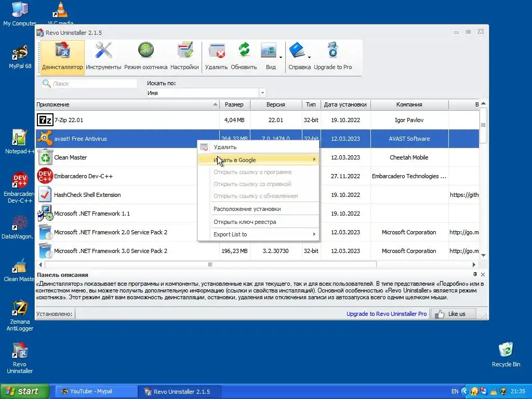Sort by Тип column header
The width and height of the screenshot is (532, 399).
[311, 104]
